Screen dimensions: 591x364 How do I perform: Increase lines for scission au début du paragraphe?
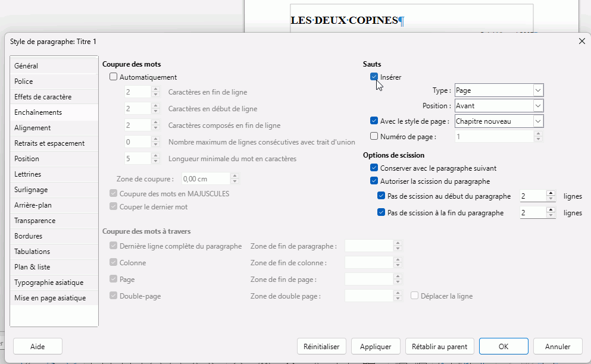552,193
